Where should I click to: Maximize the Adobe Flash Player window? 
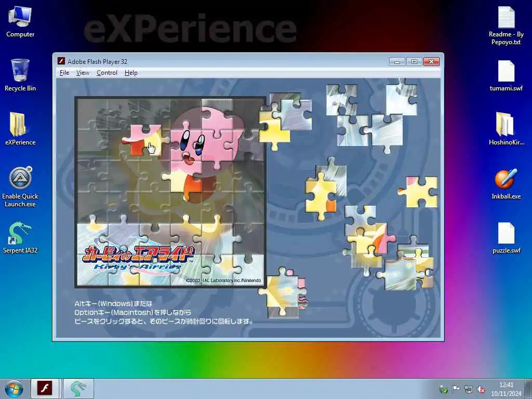(414, 61)
